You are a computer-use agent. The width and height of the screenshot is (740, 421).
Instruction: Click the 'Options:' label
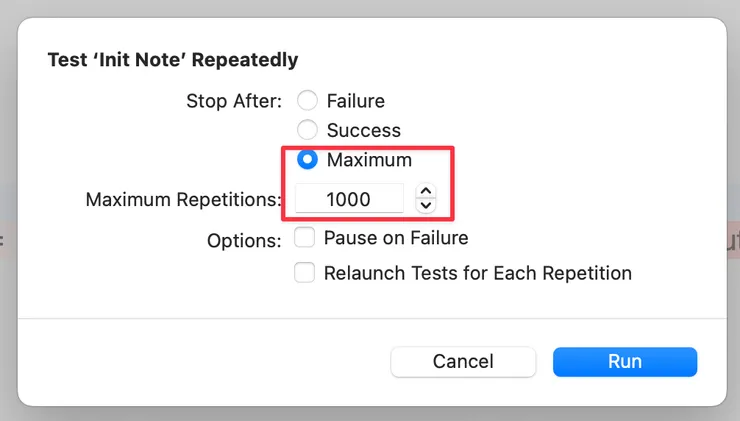point(244,241)
